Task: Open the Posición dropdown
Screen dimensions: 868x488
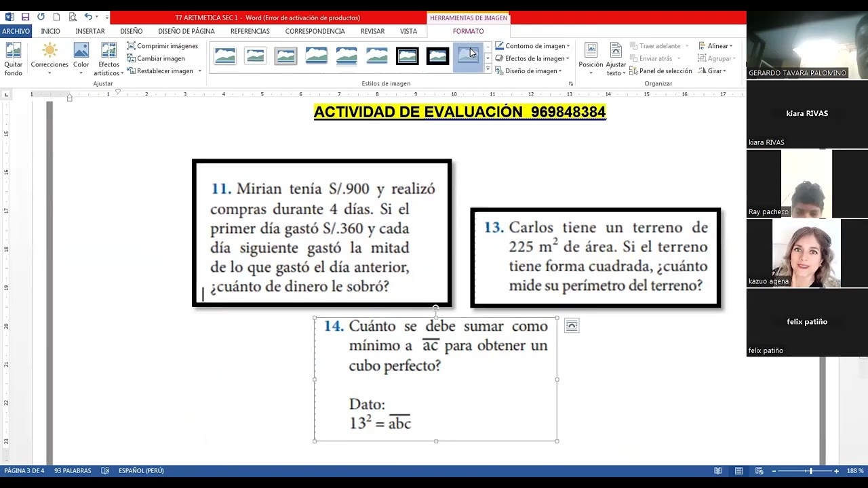Action: click(x=591, y=60)
